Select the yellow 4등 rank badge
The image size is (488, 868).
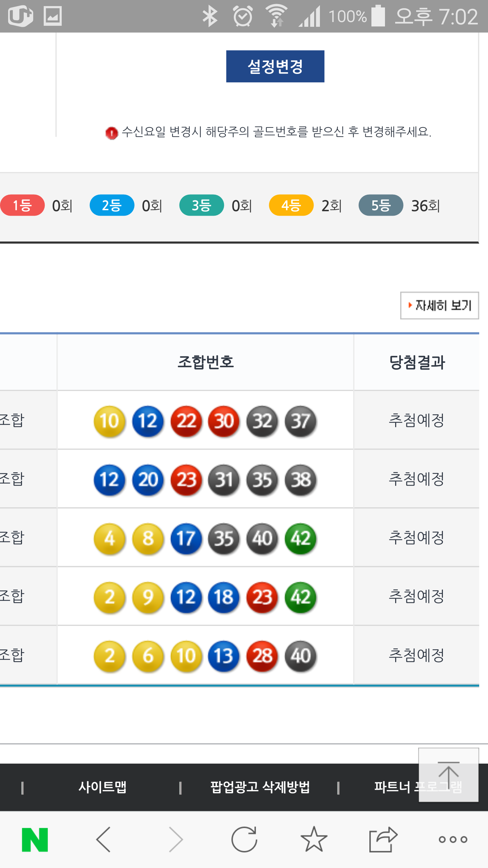pyautogui.click(x=291, y=205)
